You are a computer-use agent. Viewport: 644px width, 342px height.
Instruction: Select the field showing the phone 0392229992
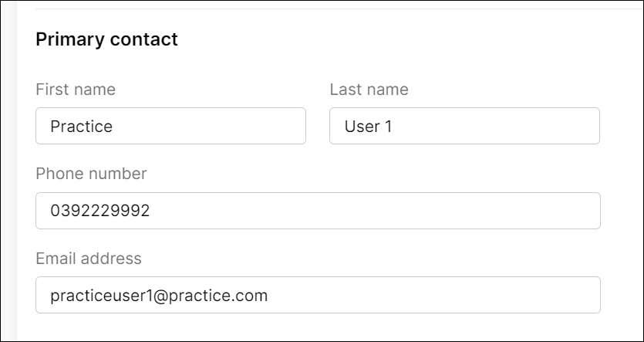318,211
